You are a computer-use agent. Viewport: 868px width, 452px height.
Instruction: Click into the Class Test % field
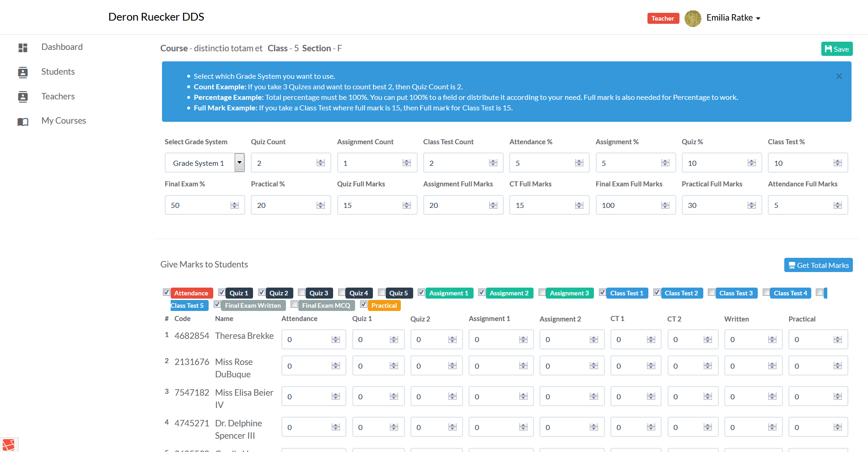808,163
